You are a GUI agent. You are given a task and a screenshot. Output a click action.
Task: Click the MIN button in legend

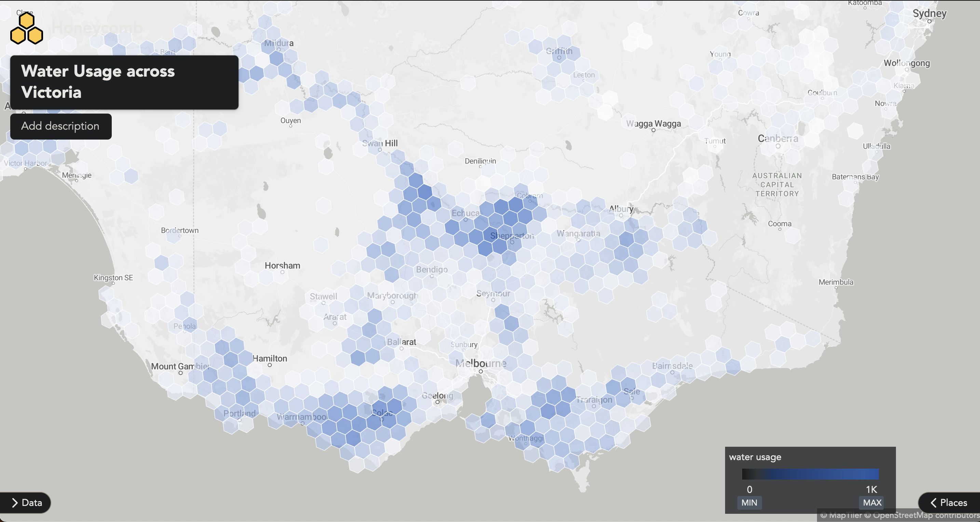[749, 503]
